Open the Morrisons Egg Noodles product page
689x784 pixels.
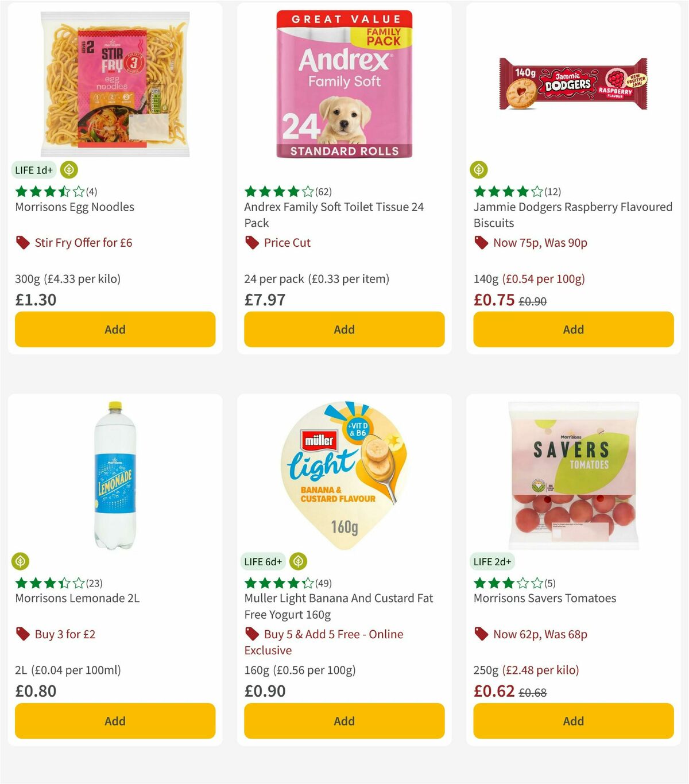73,207
